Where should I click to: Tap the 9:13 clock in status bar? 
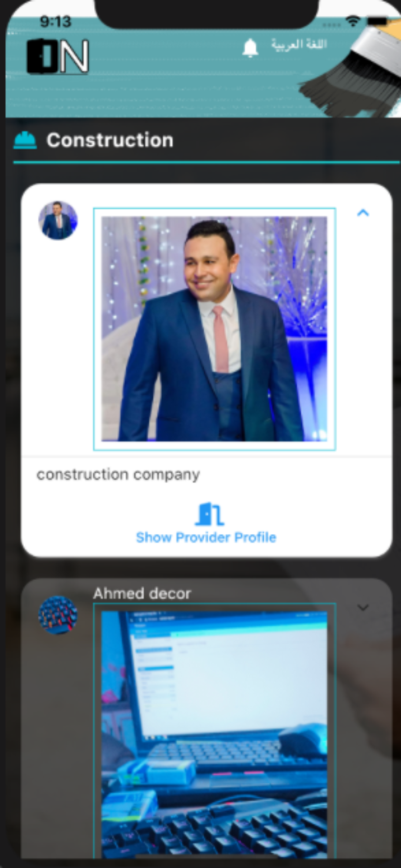coord(55,21)
